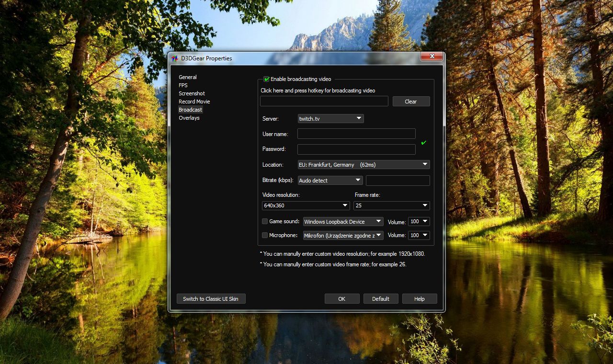Click the Help button
The image size is (613, 364).
[420, 299]
